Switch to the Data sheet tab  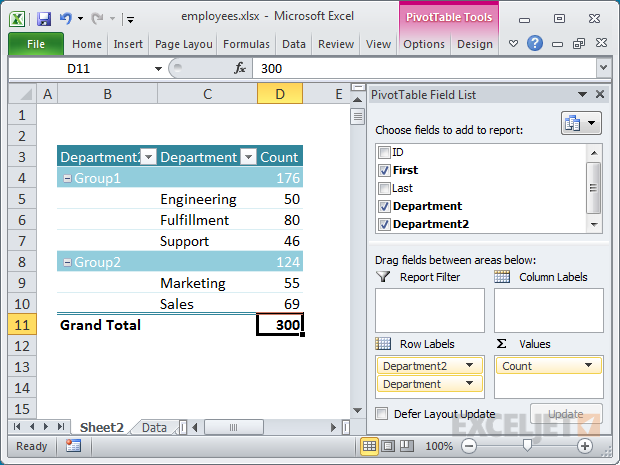(154, 427)
